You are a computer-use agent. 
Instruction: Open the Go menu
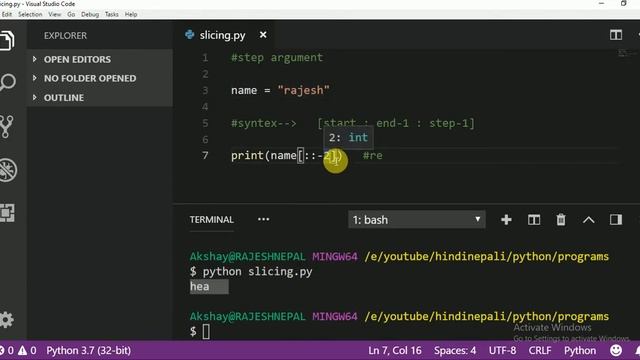click(x=71, y=14)
